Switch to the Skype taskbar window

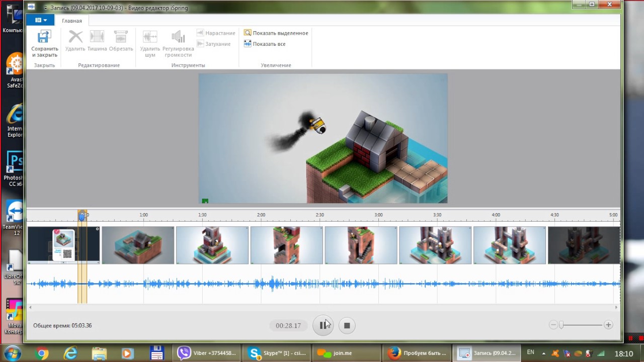[x=277, y=353]
